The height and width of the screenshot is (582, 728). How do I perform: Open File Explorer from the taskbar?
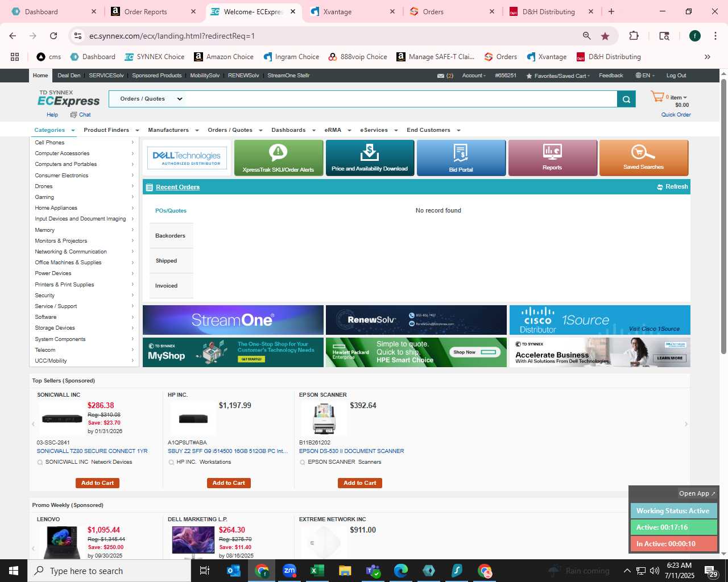click(x=345, y=571)
